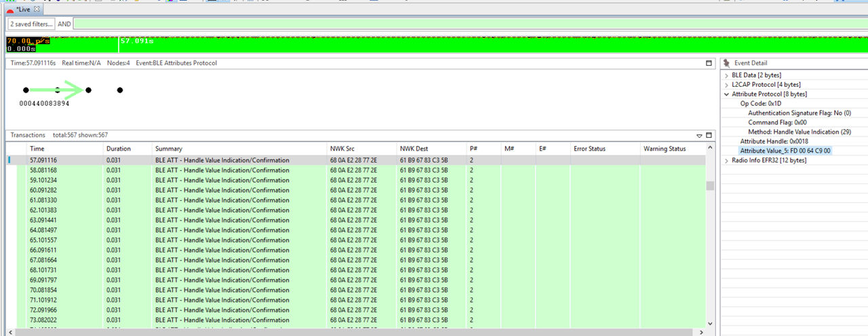Select transaction row at time 69.091797

point(356,280)
